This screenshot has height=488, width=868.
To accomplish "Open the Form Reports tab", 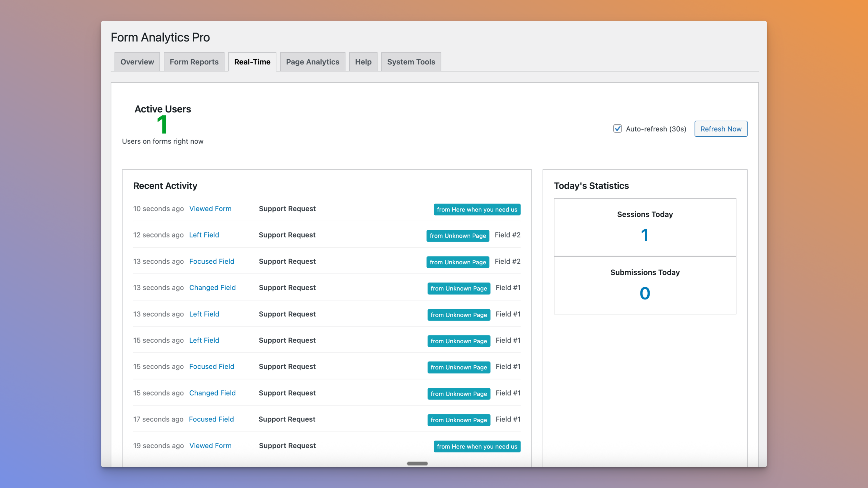I will (194, 62).
